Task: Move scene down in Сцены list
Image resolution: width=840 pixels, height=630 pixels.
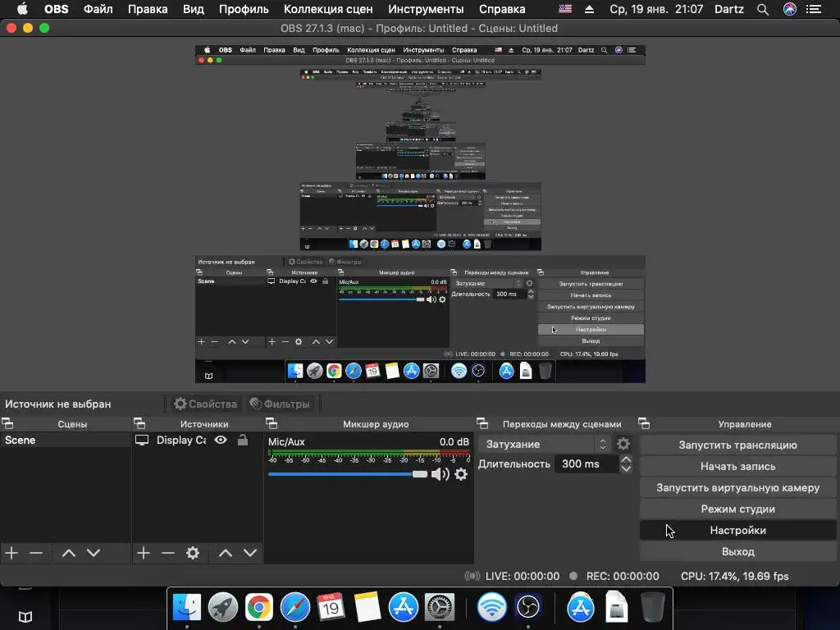Action: pyautogui.click(x=94, y=553)
